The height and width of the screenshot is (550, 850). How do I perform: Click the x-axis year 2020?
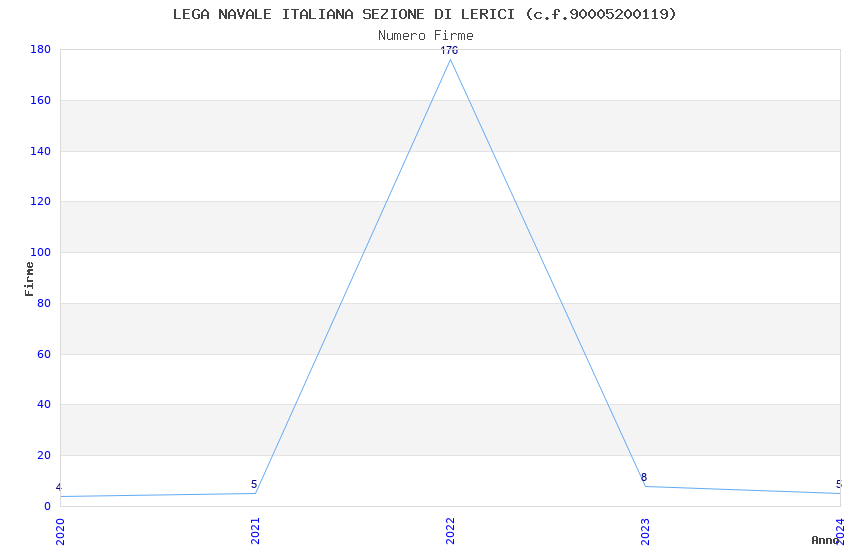coord(60,532)
